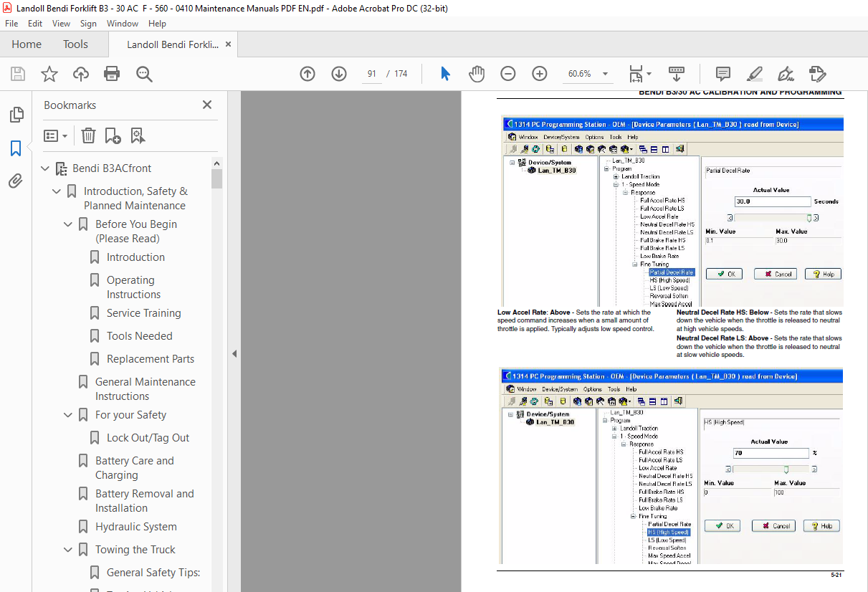Open the sign document tool
This screenshot has height=592, width=868.
pos(786,74)
